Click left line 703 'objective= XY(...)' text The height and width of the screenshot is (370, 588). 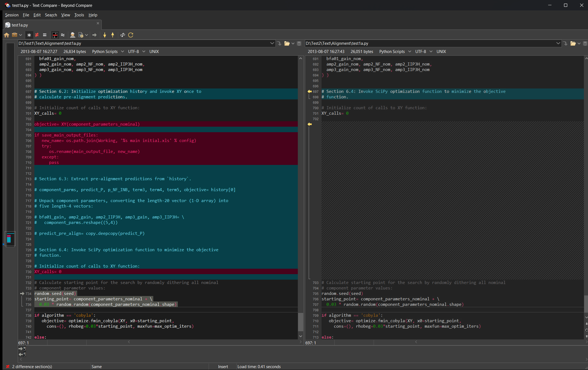point(87,124)
